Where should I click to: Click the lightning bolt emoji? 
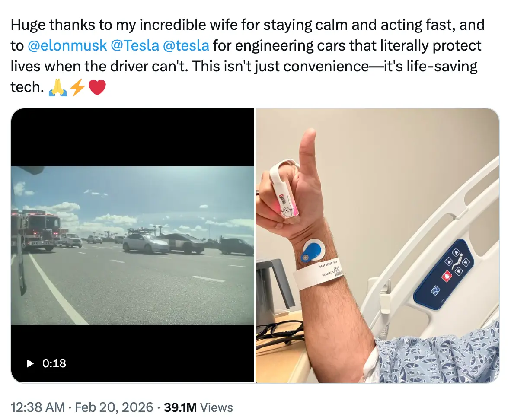pyautogui.click(x=77, y=88)
